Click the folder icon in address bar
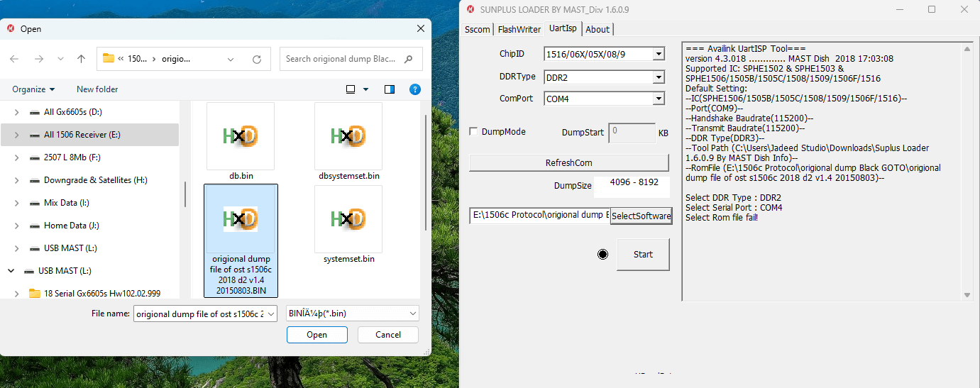Image resolution: width=980 pixels, height=388 pixels. 109,59
